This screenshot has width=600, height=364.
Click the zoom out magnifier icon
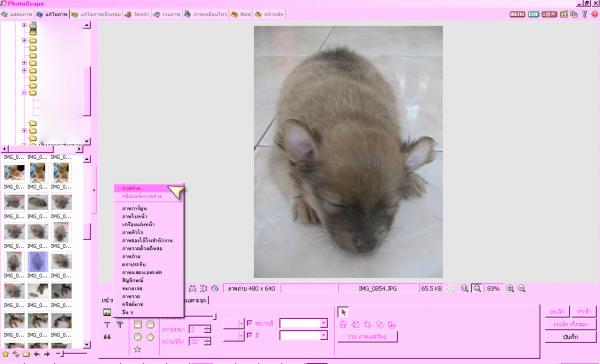[521, 289]
